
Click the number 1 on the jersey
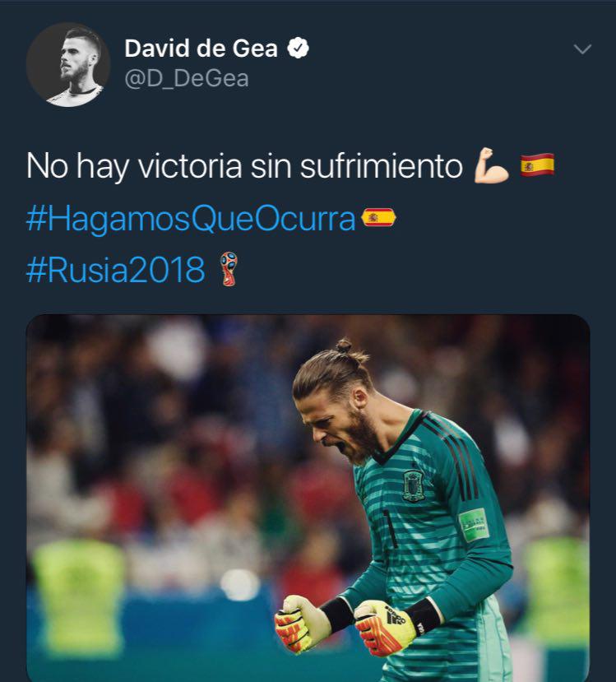[x=390, y=528]
